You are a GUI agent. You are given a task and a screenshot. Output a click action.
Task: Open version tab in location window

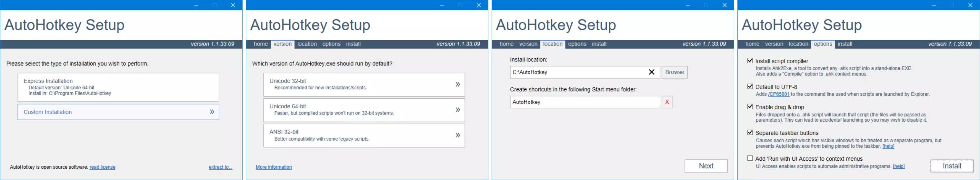coord(528,44)
